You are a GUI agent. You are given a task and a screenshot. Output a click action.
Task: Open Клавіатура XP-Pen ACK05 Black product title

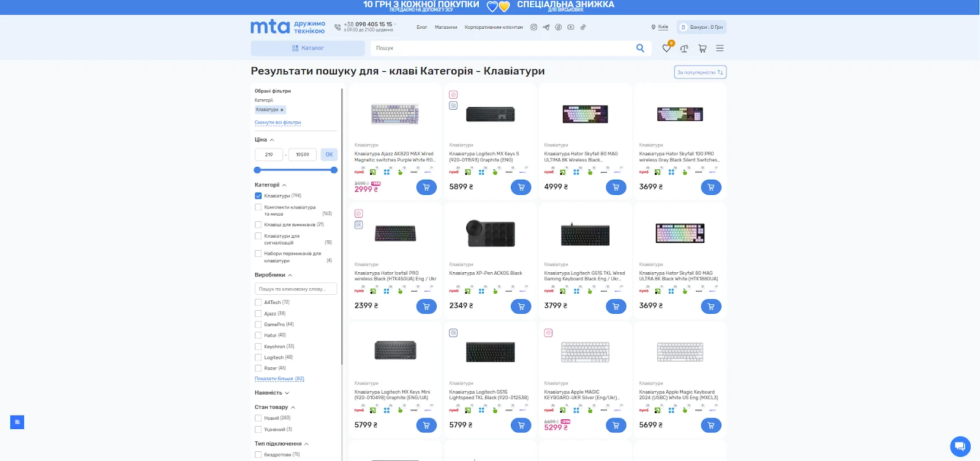click(x=486, y=273)
